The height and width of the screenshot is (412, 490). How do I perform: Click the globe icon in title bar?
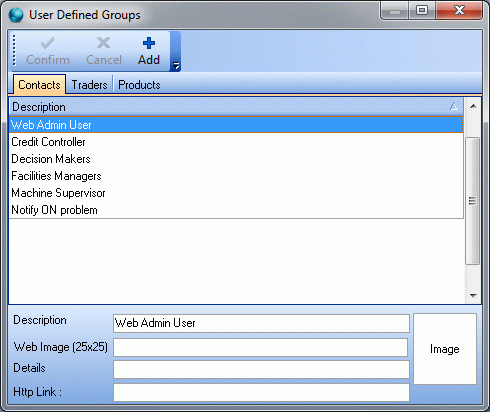pyautogui.click(x=16, y=15)
